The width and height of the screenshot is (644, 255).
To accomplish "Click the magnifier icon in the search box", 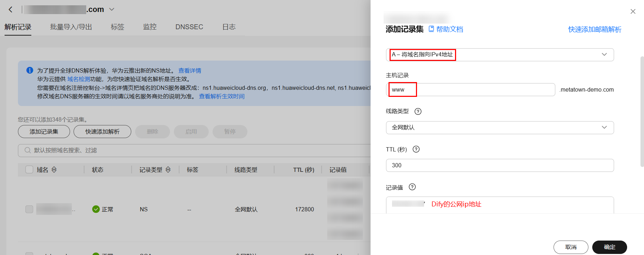I will (27, 150).
